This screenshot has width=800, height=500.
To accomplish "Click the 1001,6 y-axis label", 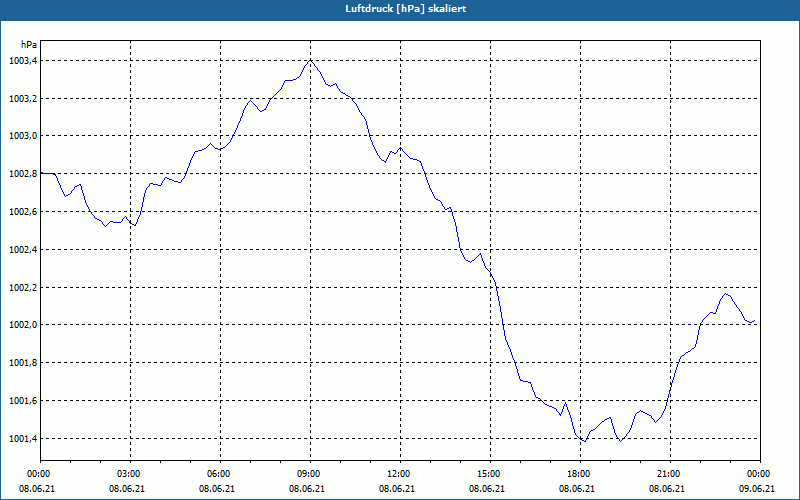I will point(23,402).
